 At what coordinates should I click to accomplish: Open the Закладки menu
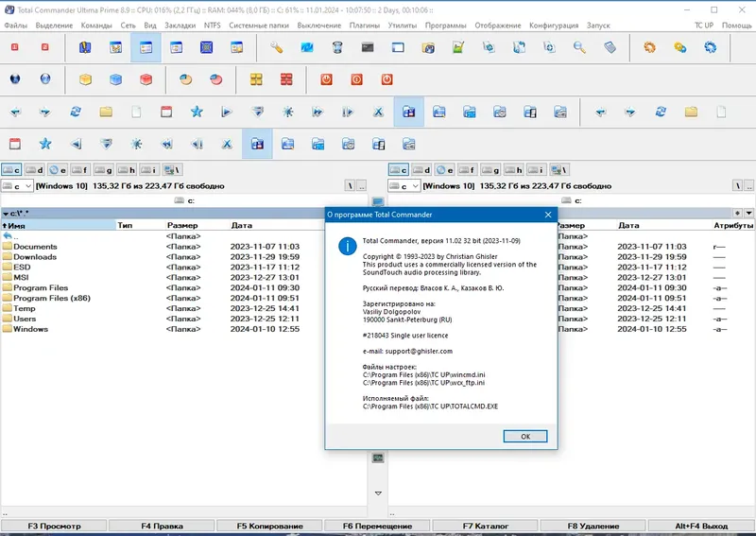pos(180,26)
